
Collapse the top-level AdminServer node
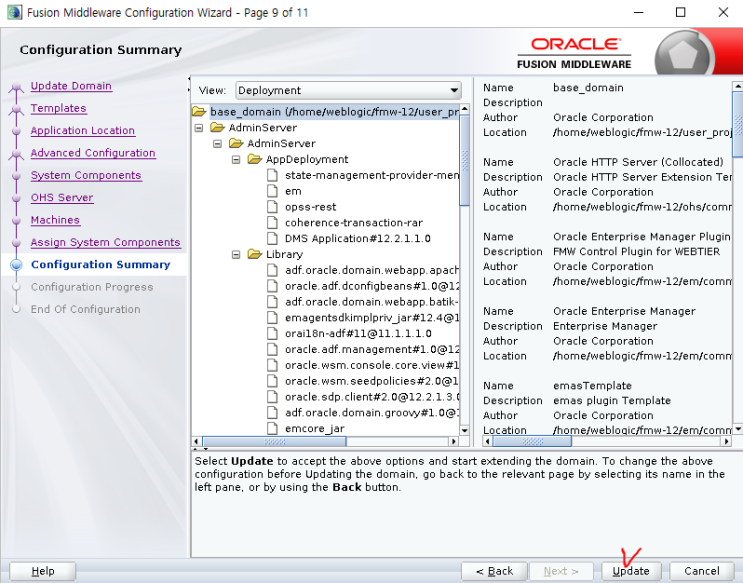199,128
